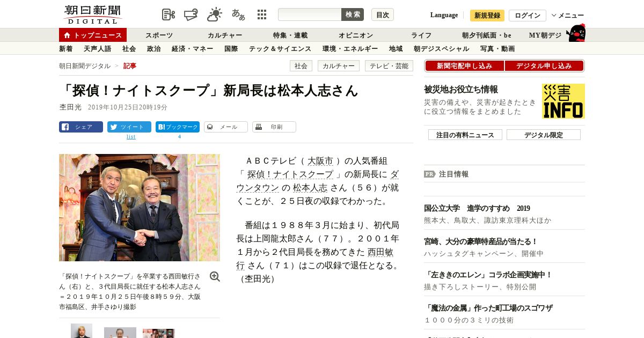Open the flag-shaped header icon
This screenshot has height=338, width=644.
[x=192, y=14]
